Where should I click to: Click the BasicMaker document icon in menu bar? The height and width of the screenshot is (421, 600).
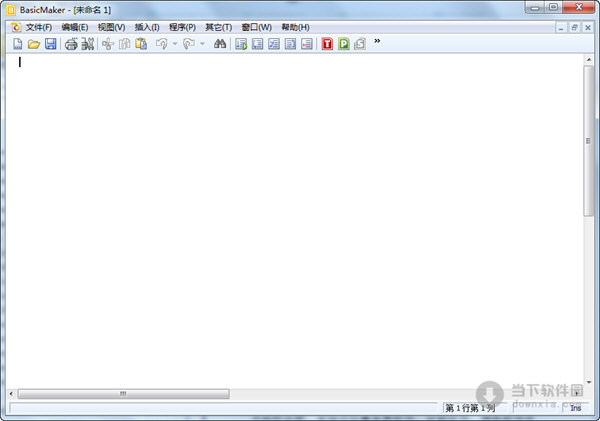tap(16, 27)
